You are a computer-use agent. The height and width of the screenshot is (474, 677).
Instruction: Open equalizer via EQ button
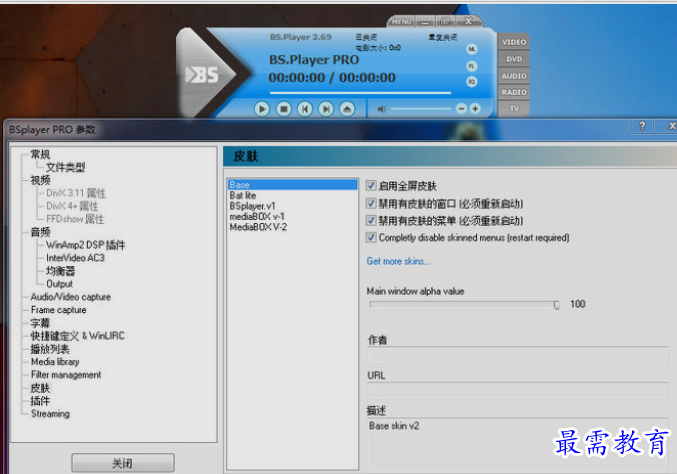pyautogui.click(x=472, y=81)
